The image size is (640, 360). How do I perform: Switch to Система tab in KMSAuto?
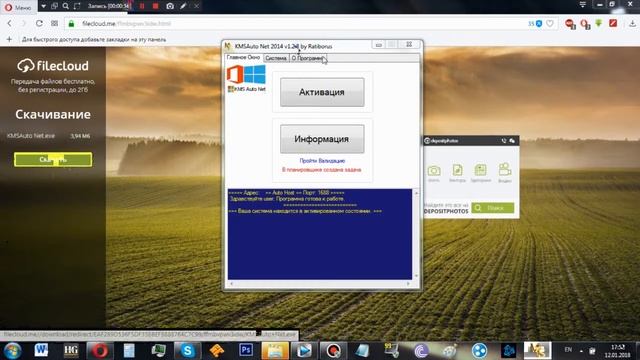(276, 58)
